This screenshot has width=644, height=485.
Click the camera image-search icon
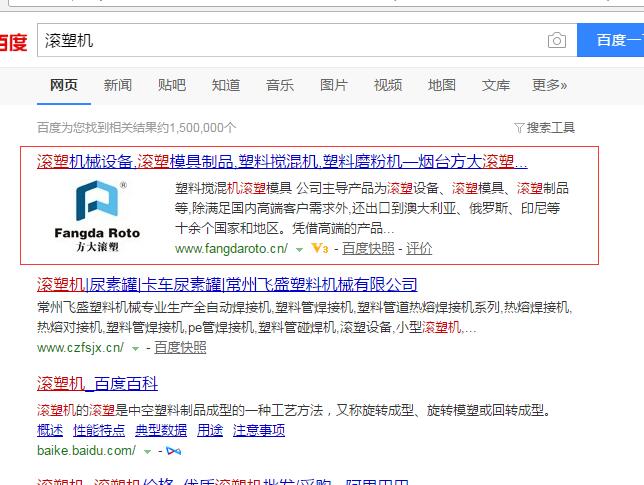556,40
